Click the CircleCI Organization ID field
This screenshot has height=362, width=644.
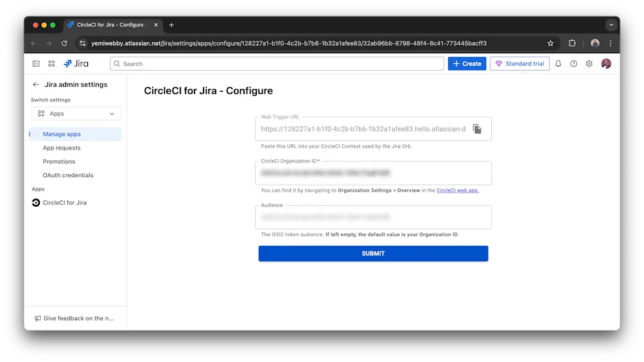[373, 173]
